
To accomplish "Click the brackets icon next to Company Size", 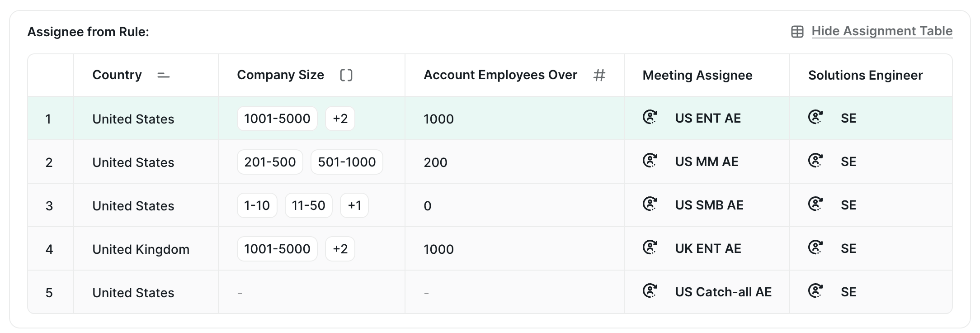I will tap(346, 75).
